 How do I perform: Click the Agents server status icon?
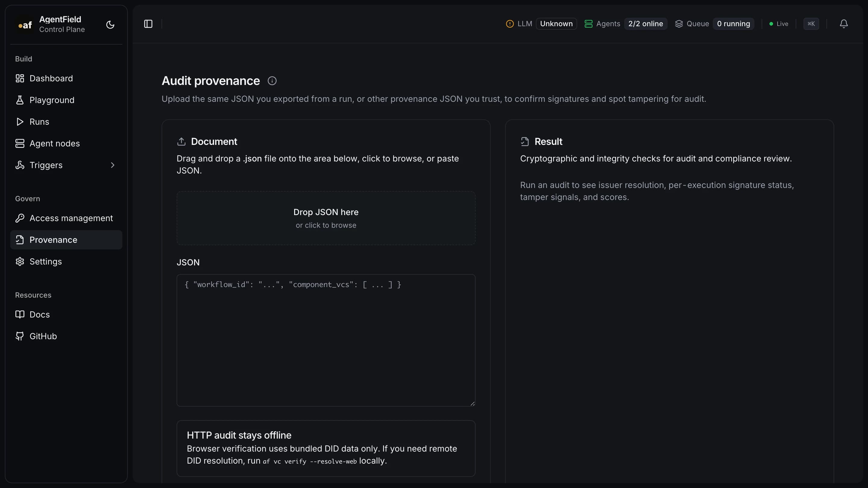[588, 24]
